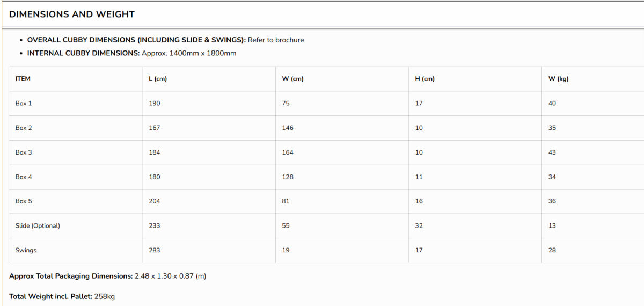Select the Swings row label
The width and height of the screenshot is (644, 306).
[26, 250]
